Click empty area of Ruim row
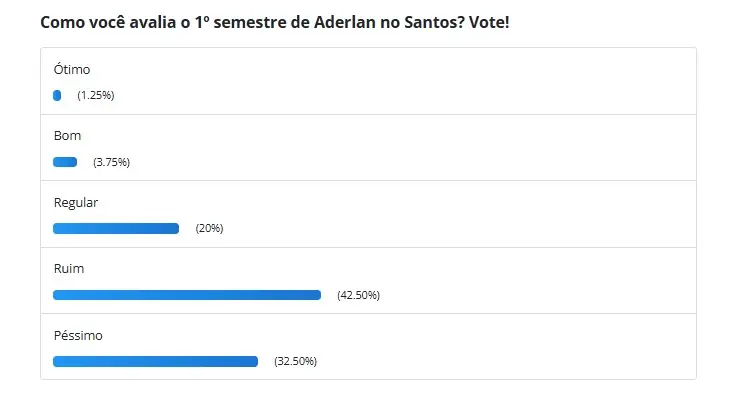 (537, 281)
